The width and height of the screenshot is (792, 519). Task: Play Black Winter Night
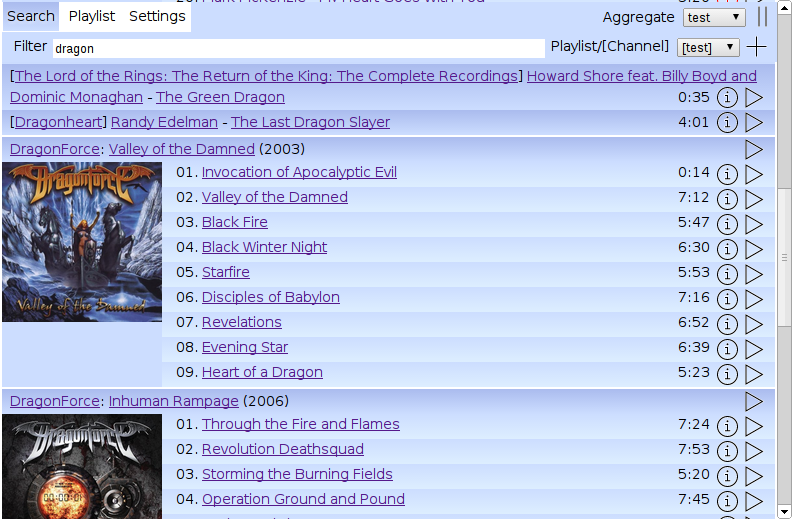[754, 249]
